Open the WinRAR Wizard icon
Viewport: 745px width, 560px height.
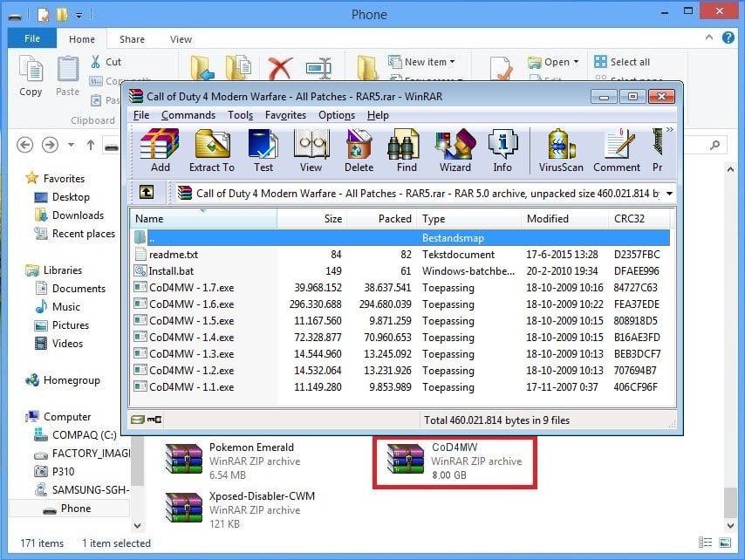pyautogui.click(x=455, y=148)
